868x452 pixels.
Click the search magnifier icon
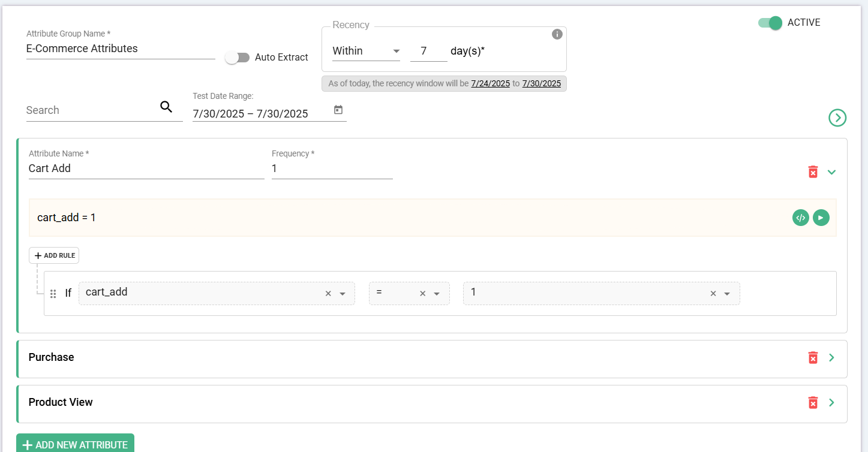166,107
